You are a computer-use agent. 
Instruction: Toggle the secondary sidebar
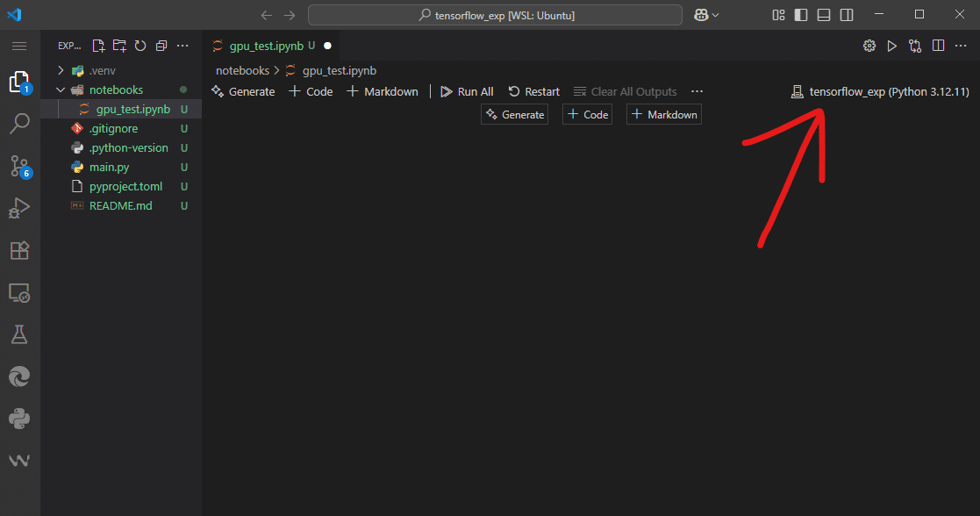coord(846,14)
